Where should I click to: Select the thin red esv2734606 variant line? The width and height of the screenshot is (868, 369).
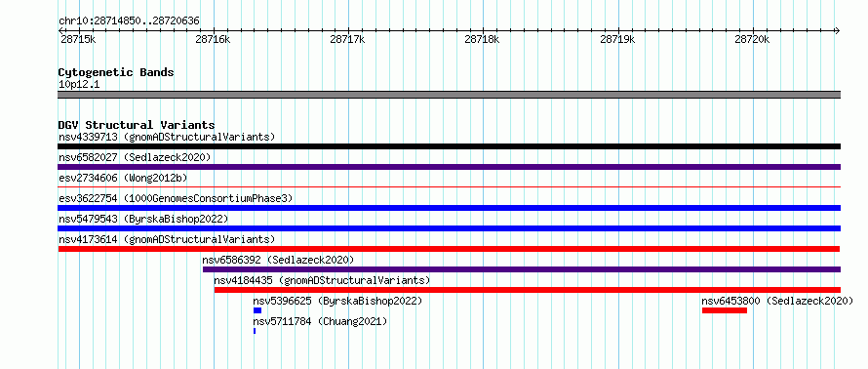coord(449,186)
